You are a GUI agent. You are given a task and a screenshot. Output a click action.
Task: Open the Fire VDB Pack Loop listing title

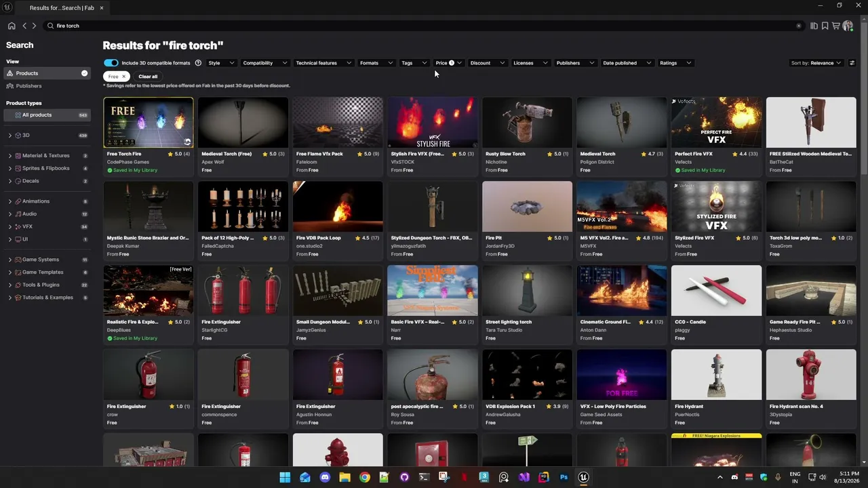tap(319, 238)
